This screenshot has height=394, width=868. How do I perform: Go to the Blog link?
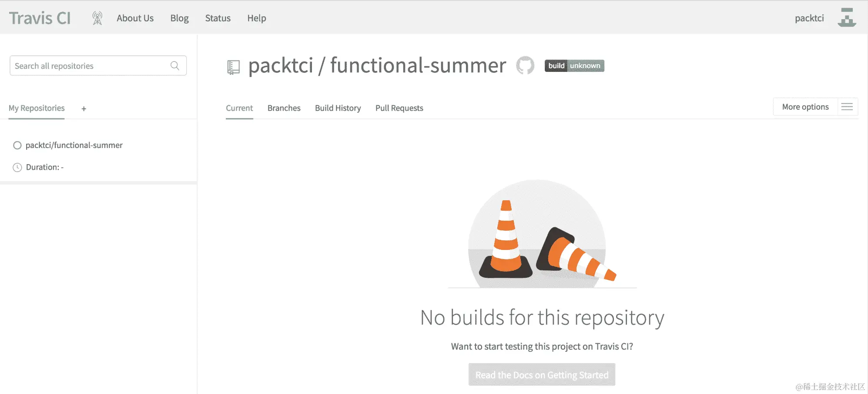point(179,18)
